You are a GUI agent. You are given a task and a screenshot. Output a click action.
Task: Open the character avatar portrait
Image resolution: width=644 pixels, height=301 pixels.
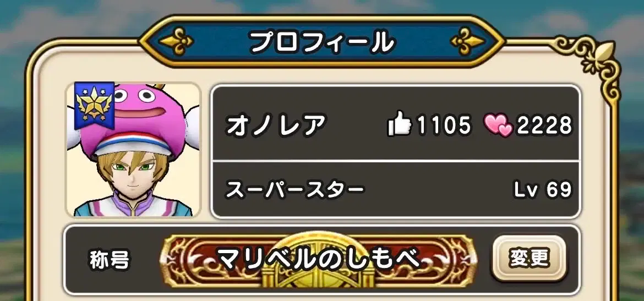coord(133,150)
